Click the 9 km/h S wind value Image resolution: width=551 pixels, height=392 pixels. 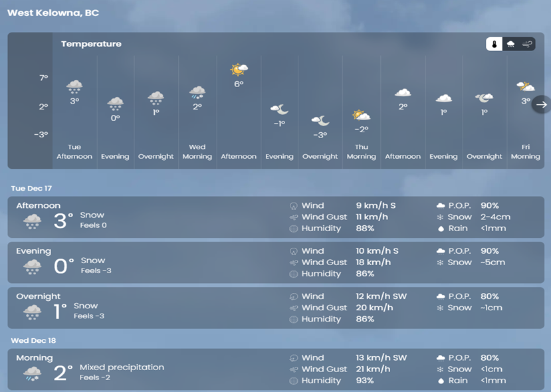pos(376,205)
